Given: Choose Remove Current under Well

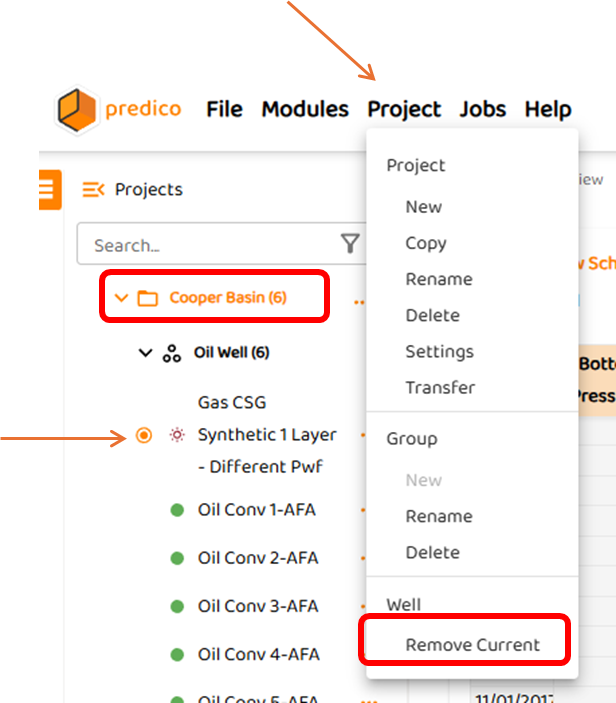Looking at the screenshot, I should point(472,645).
